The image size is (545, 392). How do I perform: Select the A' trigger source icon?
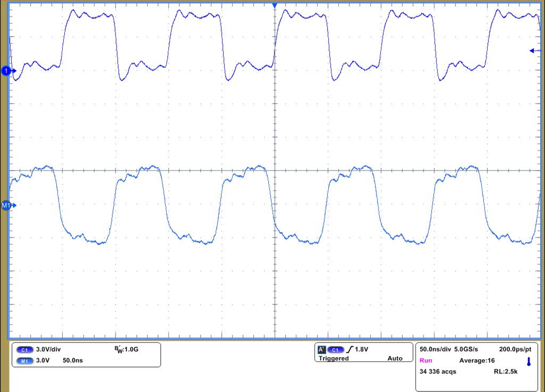point(322,349)
